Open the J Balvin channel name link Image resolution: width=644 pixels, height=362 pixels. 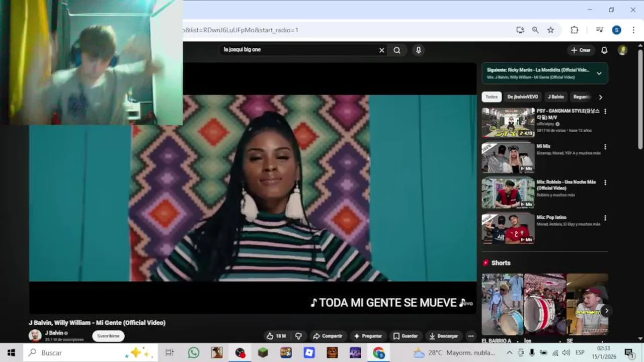pyautogui.click(x=54, y=333)
